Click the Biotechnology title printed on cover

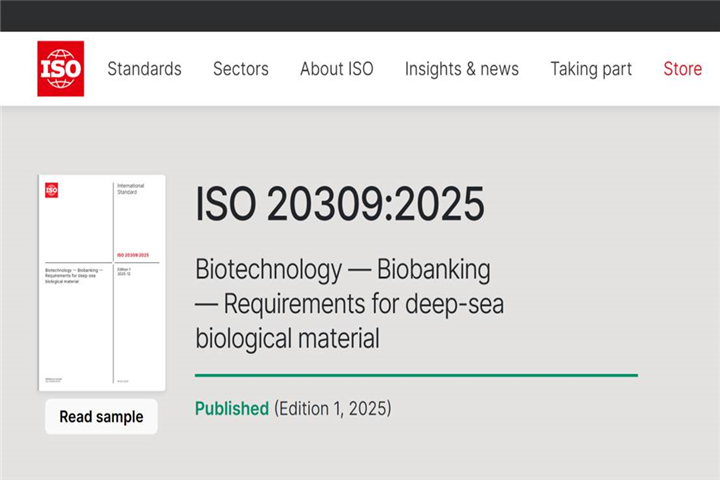coord(74,275)
